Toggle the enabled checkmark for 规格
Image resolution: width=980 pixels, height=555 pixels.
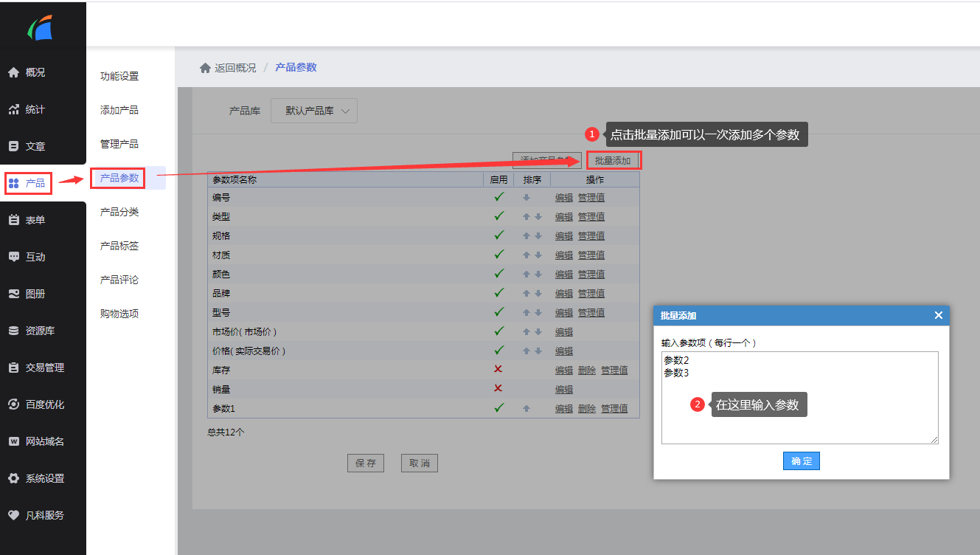[499, 235]
